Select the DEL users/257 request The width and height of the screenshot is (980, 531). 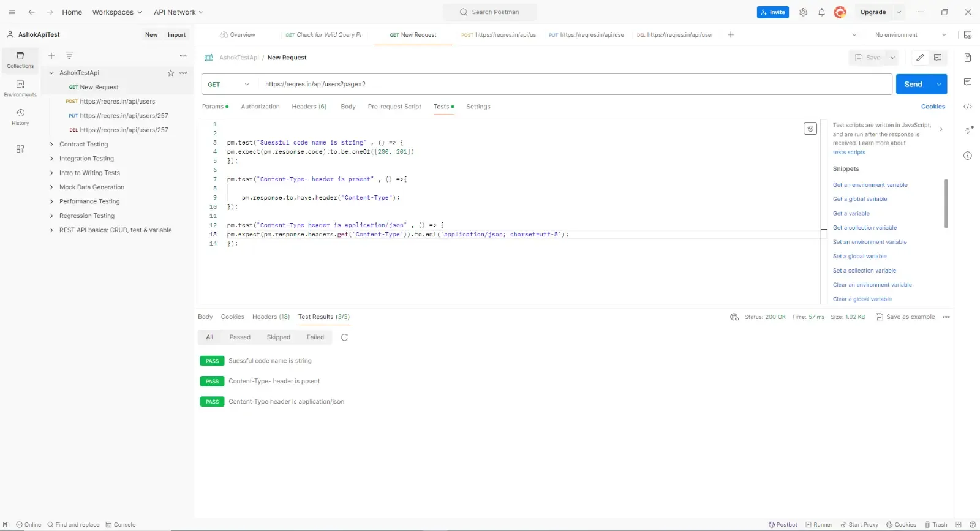pyautogui.click(x=119, y=130)
